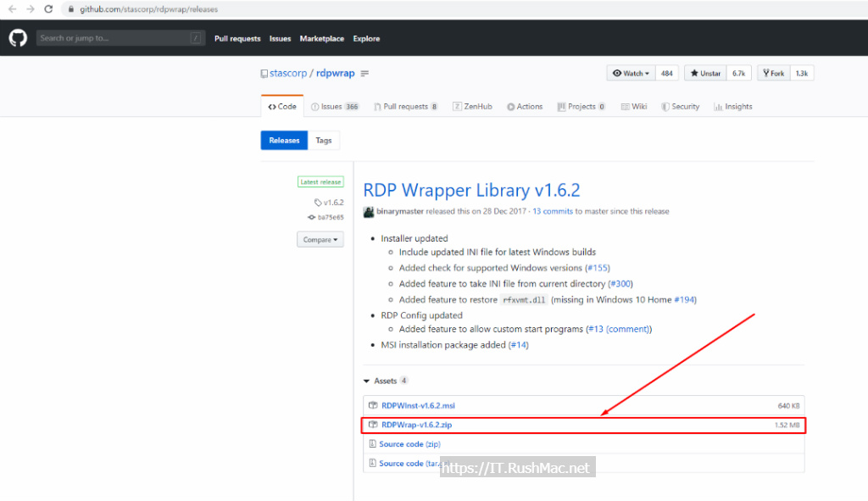This screenshot has height=501, width=868.
Task: Open the 1.3k forks count
Action: pos(802,73)
